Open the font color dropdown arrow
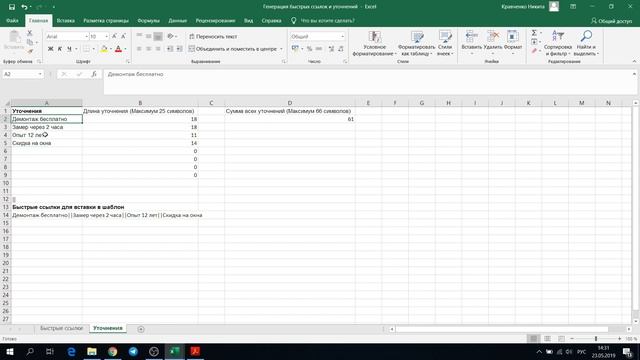Image resolution: width=640 pixels, height=360 pixels. click(x=125, y=49)
